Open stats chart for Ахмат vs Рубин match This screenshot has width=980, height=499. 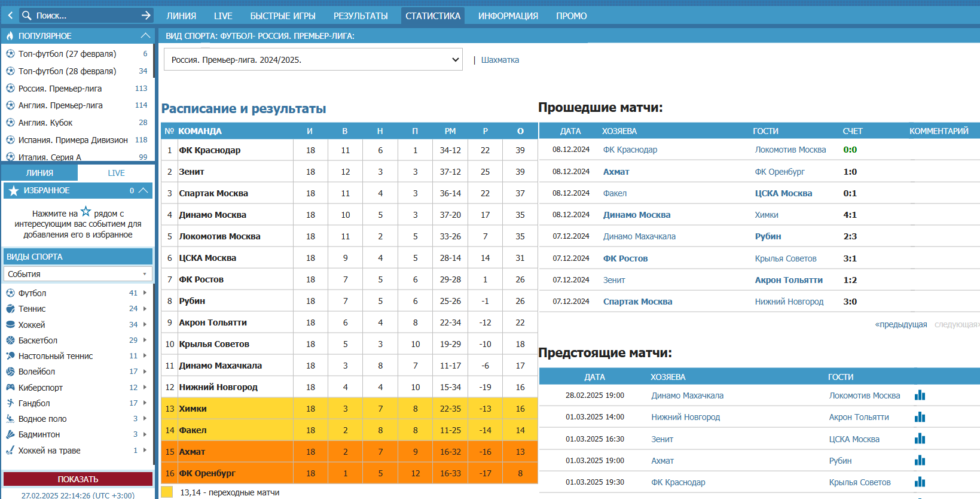click(x=920, y=461)
